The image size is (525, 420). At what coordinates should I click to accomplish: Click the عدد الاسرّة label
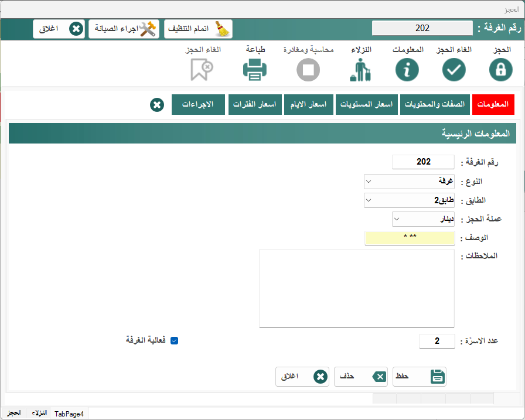pos(479,341)
